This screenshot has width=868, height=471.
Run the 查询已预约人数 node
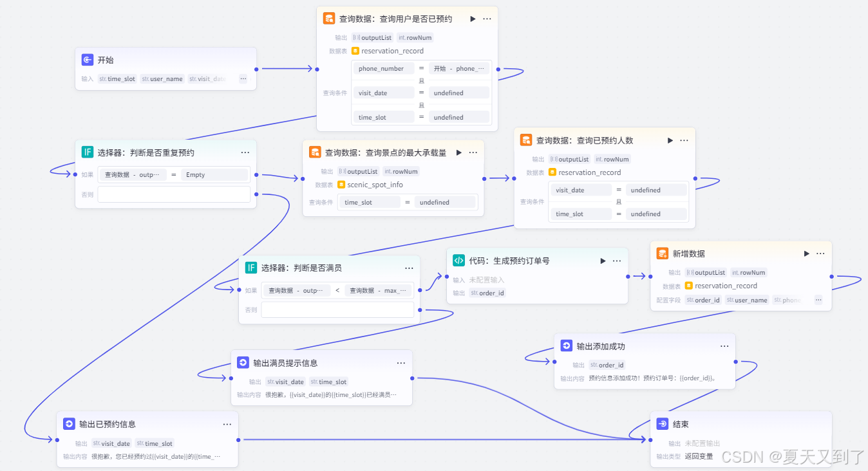670,140
